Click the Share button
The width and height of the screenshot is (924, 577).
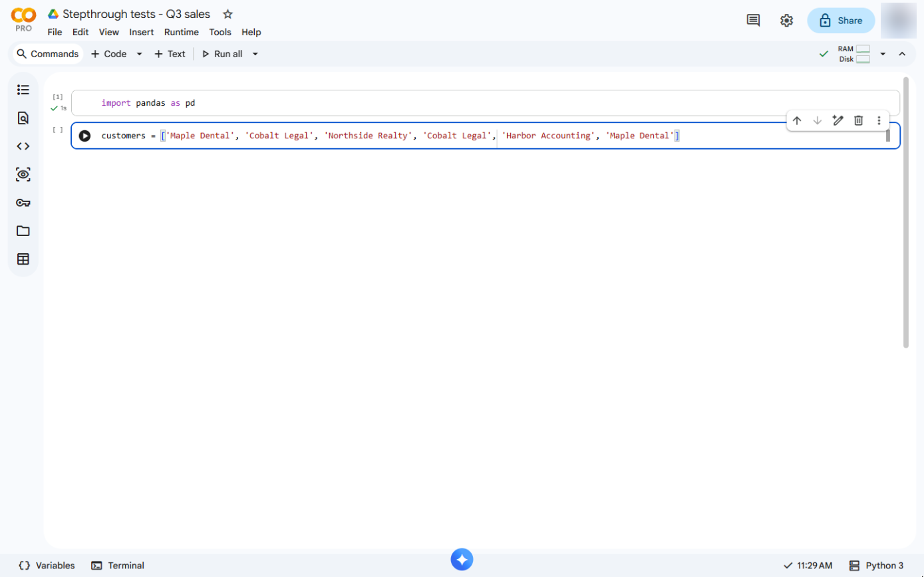click(x=841, y=21)
